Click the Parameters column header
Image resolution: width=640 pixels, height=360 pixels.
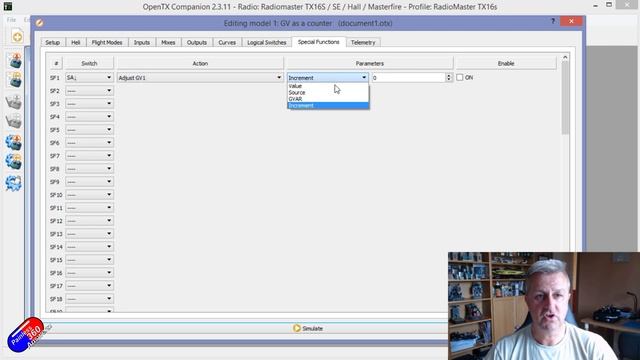pos(369,63)
